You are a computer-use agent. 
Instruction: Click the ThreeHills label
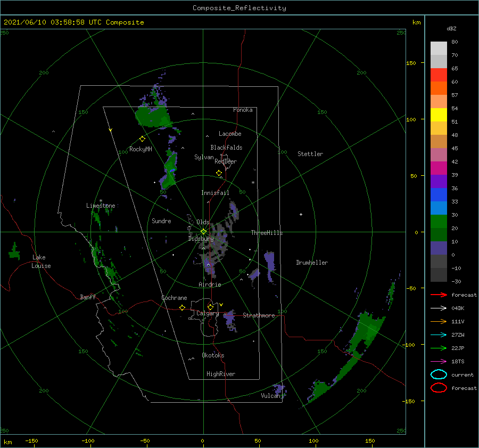coord(267,233)
